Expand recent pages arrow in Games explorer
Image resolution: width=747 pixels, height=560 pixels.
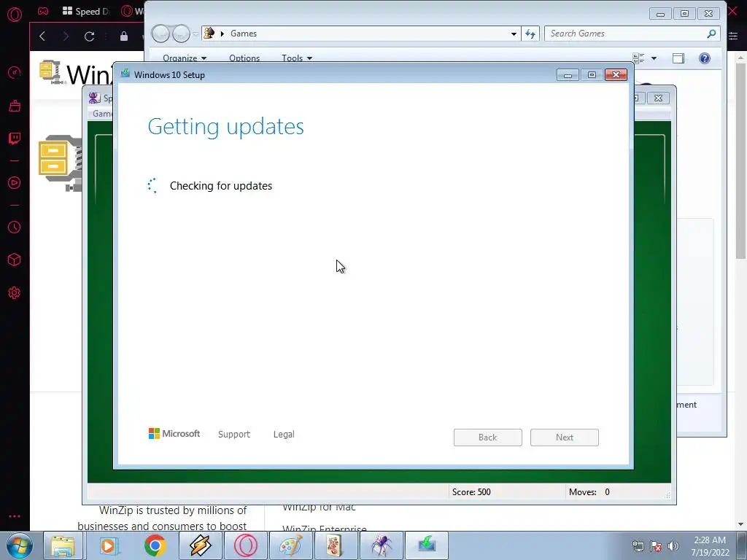(196, 34)
